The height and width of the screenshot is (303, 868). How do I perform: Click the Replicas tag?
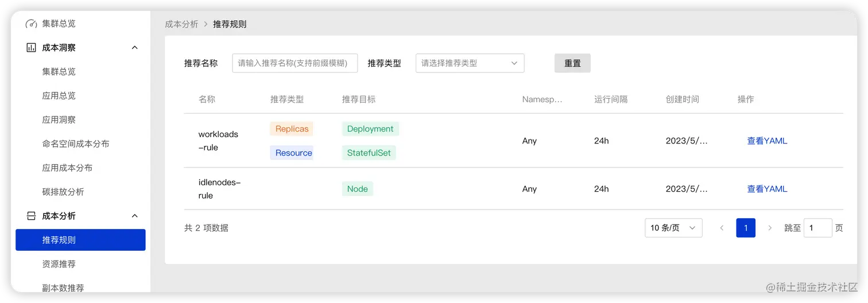[x=292, y=129]
